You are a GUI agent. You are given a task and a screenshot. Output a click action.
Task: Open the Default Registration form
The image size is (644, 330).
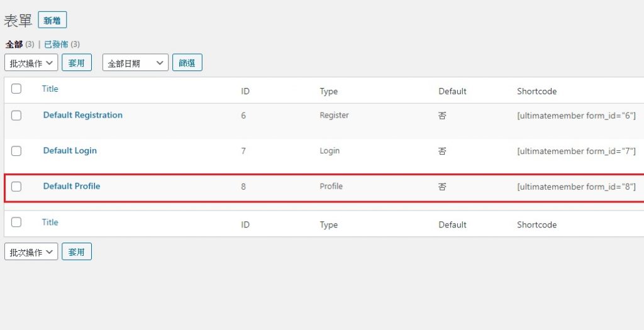[83, 115]
